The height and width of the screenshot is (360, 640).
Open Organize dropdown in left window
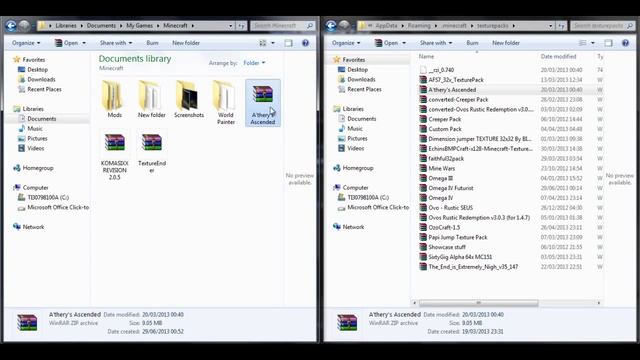pyautogui.click(x=26, y=43)
